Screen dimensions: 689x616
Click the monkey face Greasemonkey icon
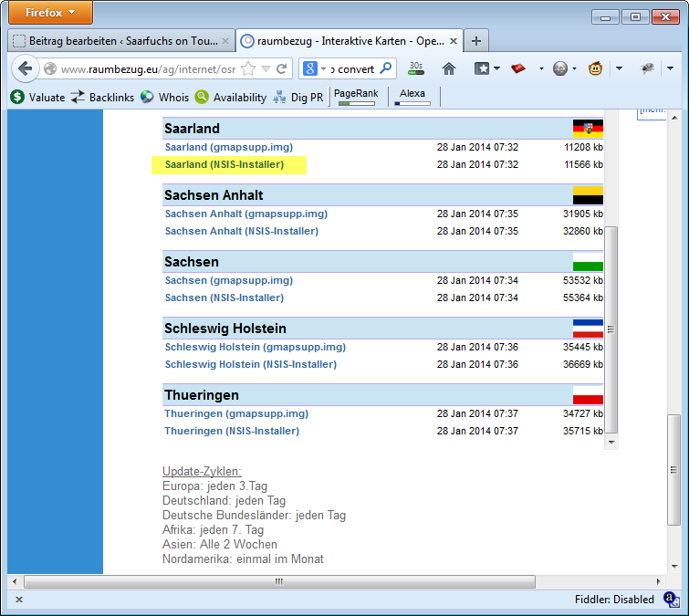pyautogui.click(x=595, y=68)
